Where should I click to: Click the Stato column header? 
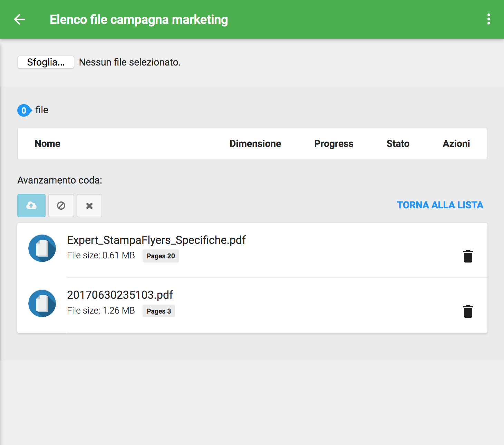(398, 144)
